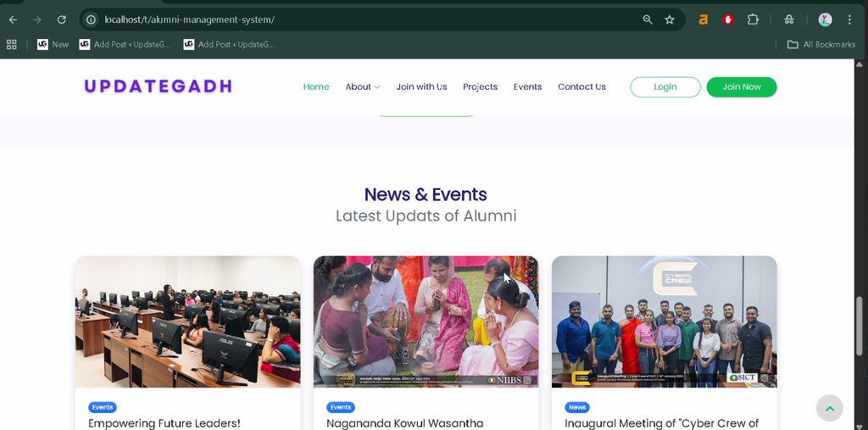
Task: Bookmark this page with the star icon
Action: pos(670,20)
